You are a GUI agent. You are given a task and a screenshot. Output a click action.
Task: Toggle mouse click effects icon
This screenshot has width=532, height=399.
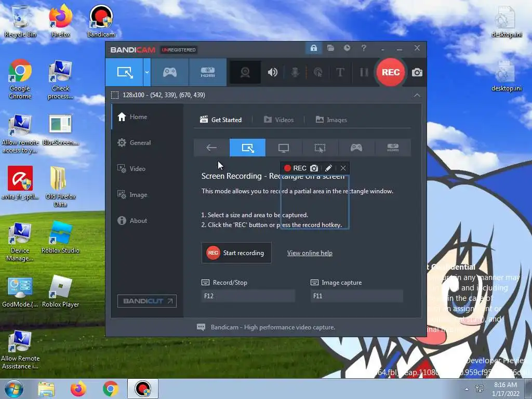(x=318, y=72)
